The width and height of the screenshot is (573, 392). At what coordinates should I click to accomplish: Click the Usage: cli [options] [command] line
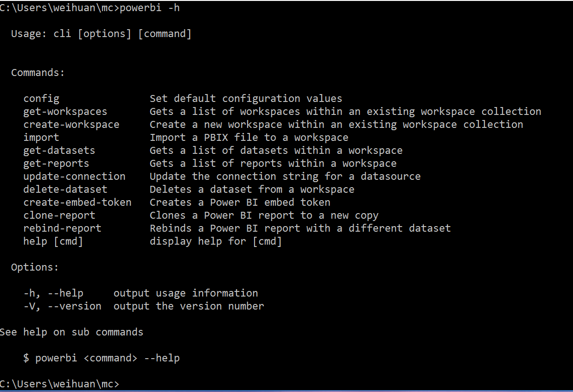click(x=102, y=33)
